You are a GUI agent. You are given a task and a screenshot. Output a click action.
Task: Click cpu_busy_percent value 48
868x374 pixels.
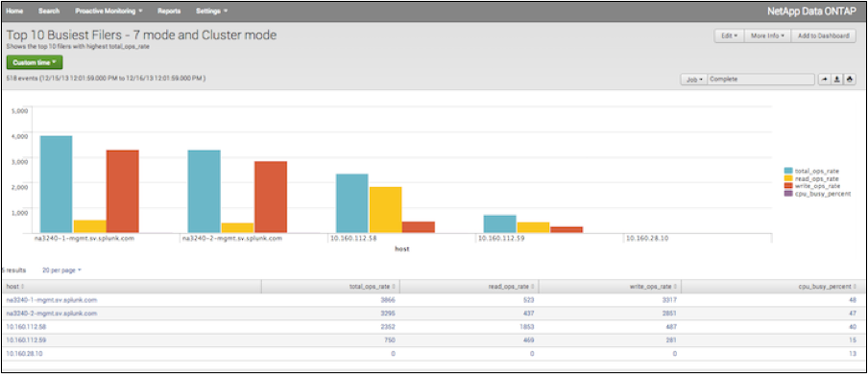click(853, 300)
